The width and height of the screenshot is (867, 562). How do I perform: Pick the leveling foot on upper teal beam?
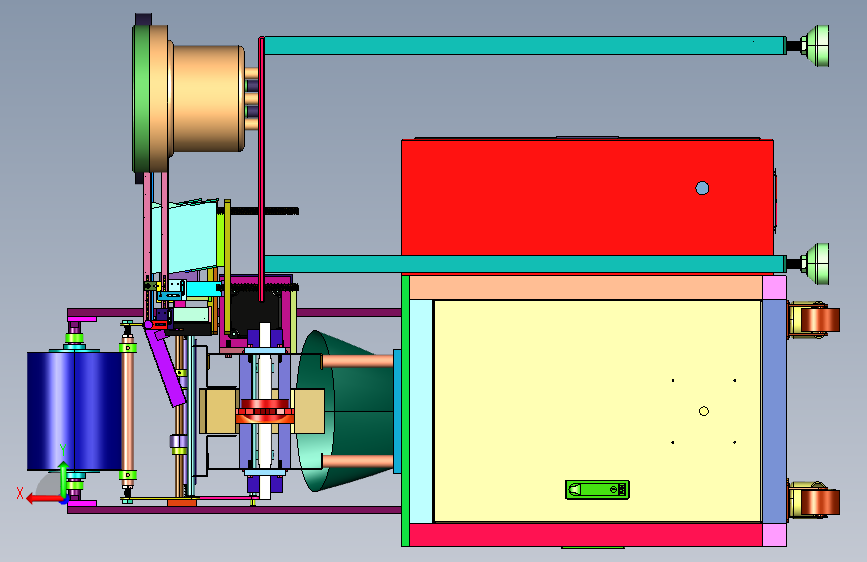click(x=817, y=45)
